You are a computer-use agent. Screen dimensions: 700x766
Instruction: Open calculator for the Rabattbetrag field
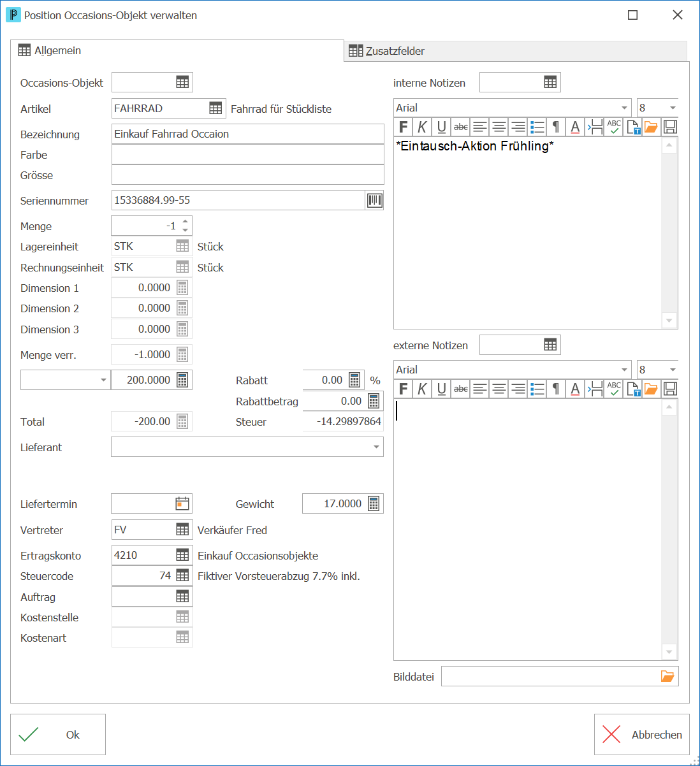tap(374, 401)
